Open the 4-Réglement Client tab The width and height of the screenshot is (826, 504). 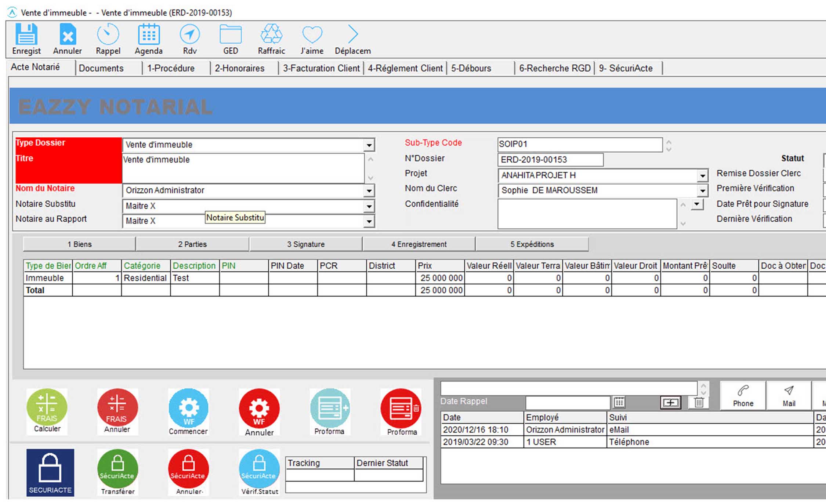pos(405,68)
